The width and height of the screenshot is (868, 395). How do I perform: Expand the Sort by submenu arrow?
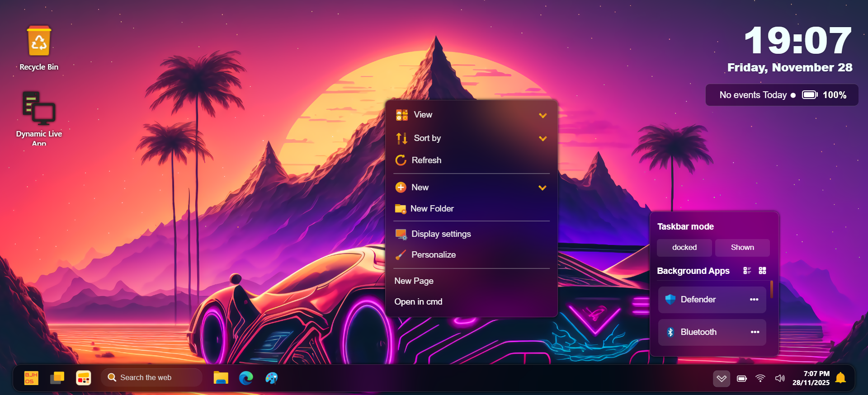tap(543, 138)
